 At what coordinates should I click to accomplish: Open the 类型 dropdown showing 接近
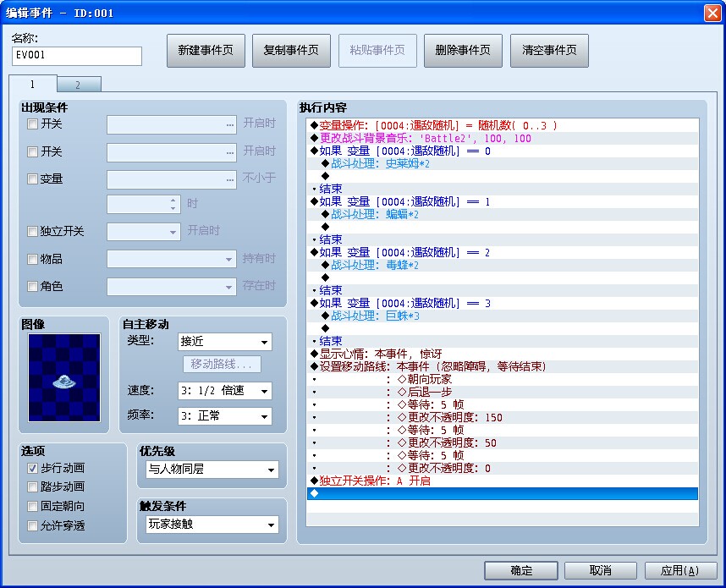pos(225,342)
